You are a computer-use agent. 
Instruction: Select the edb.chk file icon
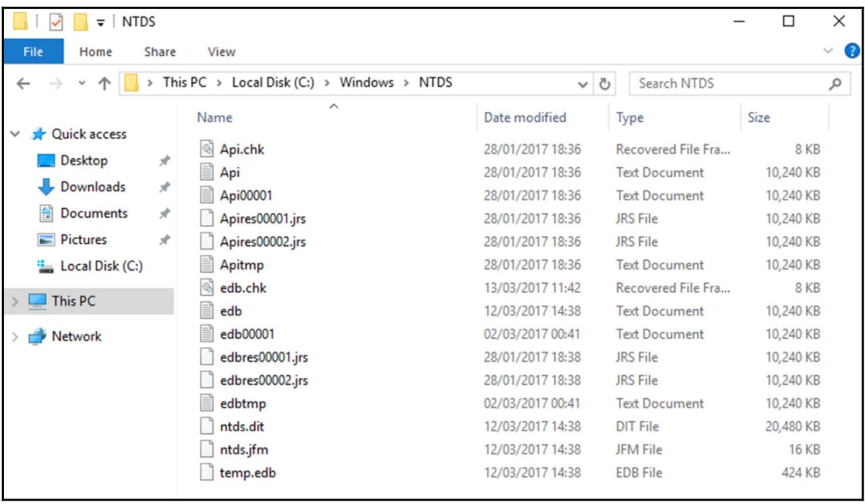208,288
